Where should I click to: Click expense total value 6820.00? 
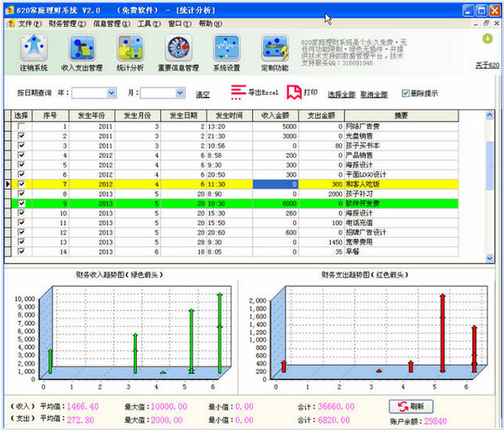pos(333,420)
